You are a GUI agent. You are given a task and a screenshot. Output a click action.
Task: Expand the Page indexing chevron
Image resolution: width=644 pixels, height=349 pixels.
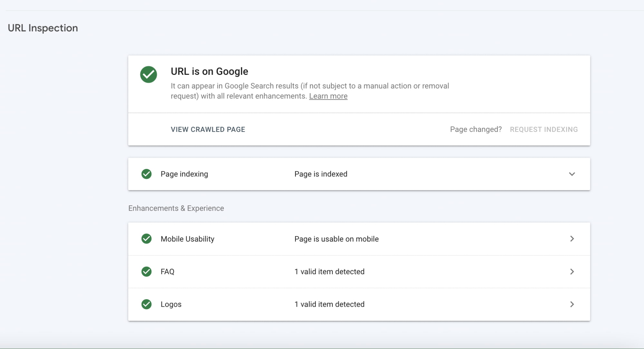tap(572, 174)
